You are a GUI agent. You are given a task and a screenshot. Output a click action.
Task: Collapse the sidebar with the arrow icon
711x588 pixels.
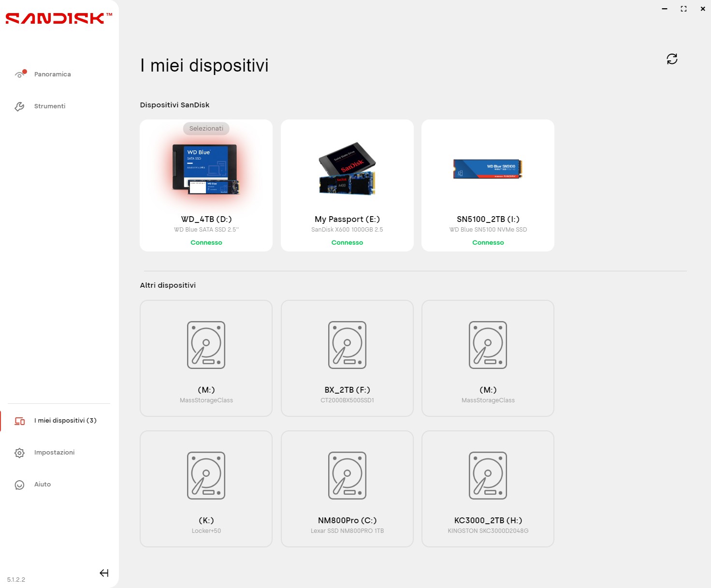[x=104, y=573]
